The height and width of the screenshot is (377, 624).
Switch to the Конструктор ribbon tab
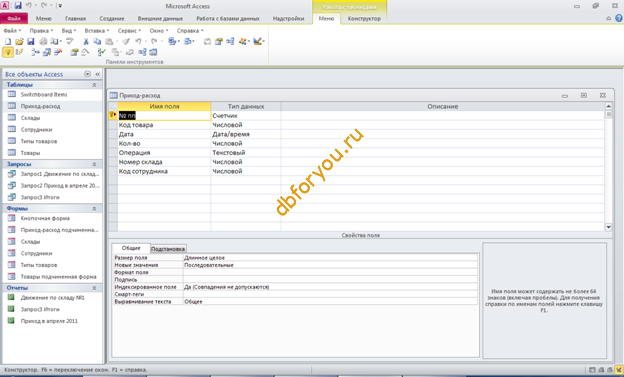(364, 18)
